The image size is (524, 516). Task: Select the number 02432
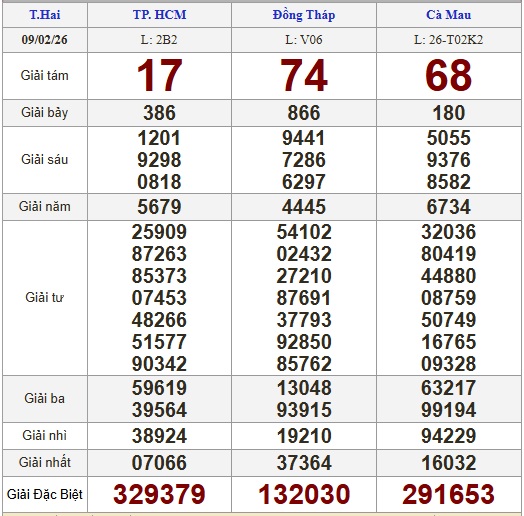[x=304, y=254]
